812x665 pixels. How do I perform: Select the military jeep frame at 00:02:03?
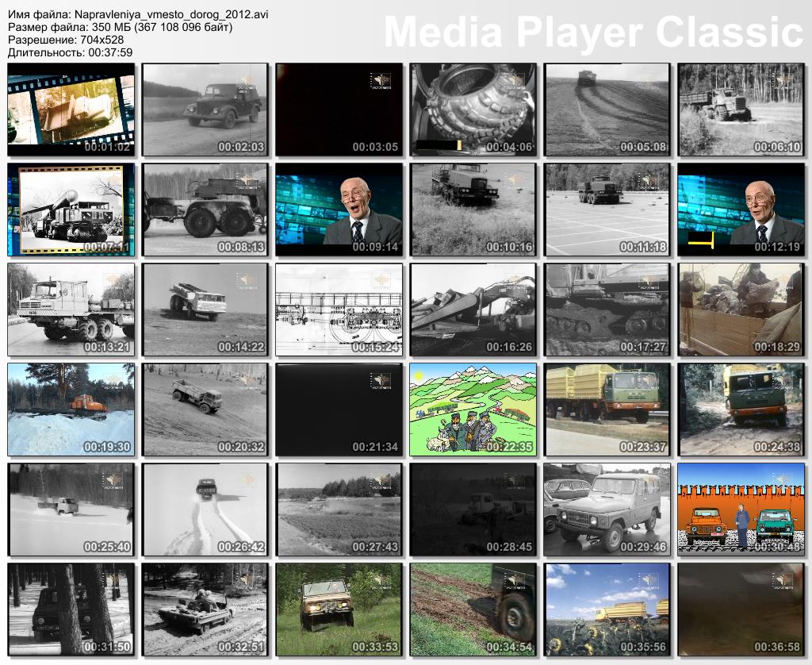pos(205,110)
